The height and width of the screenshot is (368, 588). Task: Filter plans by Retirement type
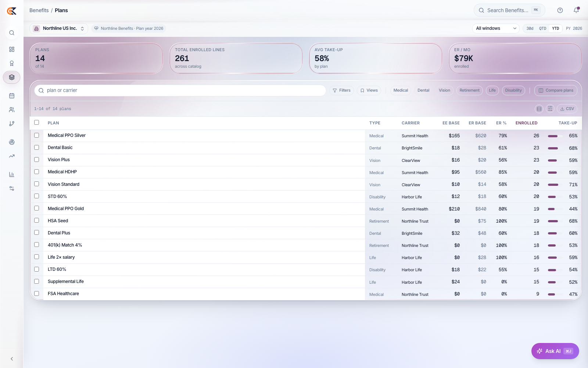tap(470, 91)
